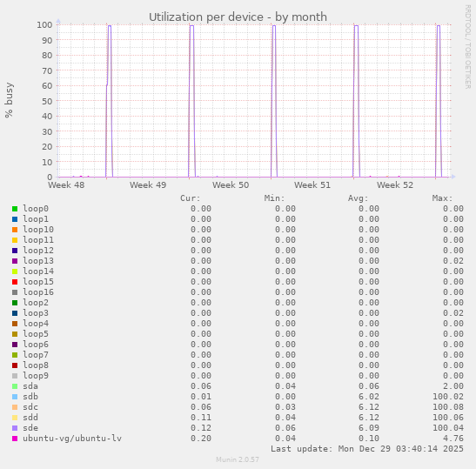Click the 'Week 48' axis label

click(x=66, y=184)
